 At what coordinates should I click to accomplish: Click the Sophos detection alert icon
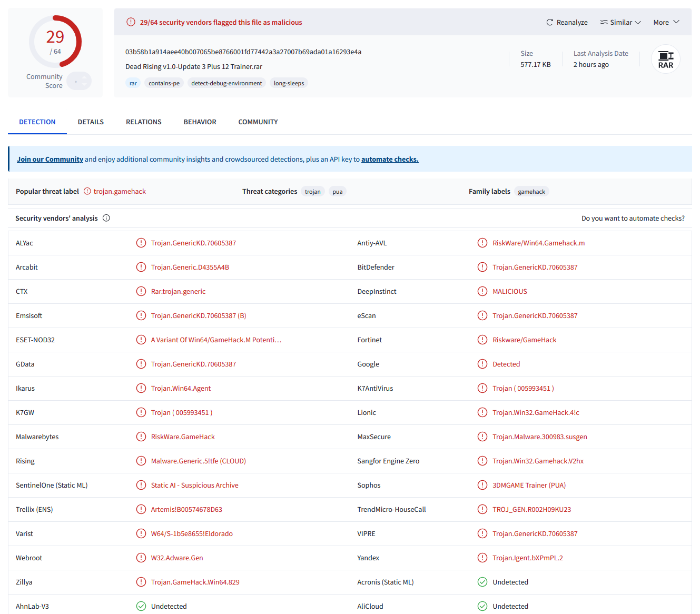coord(482,485)
